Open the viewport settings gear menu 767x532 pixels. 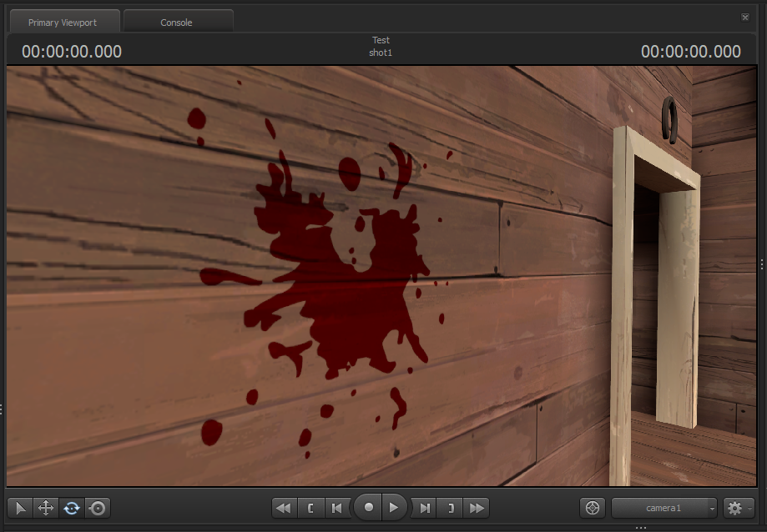pyautogui.click(x=735, y=508)
